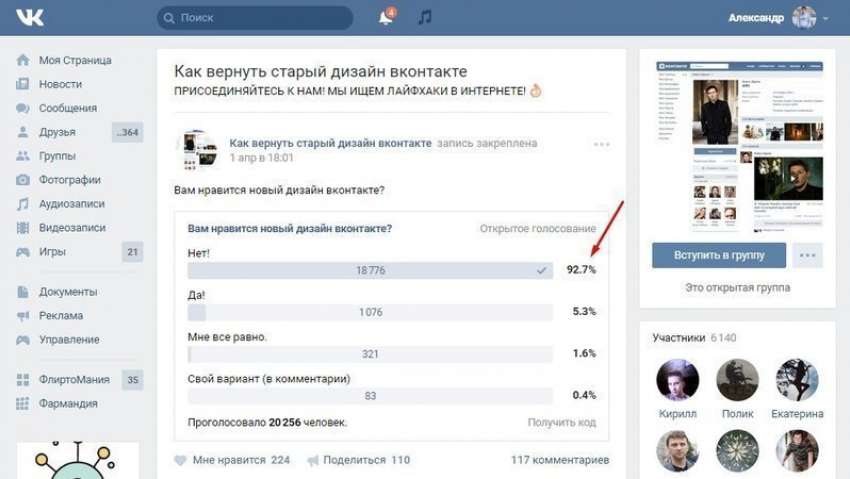Click the Новости news icon
This screenshot has width=850, height=479.
[x=23, y=84]
